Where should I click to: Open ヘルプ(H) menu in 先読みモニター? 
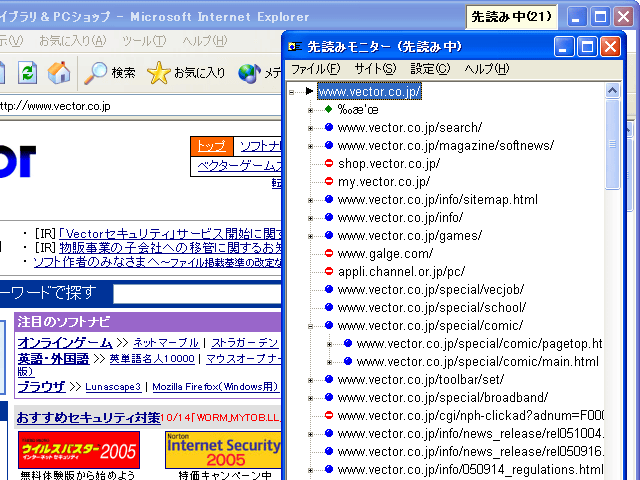487,69
